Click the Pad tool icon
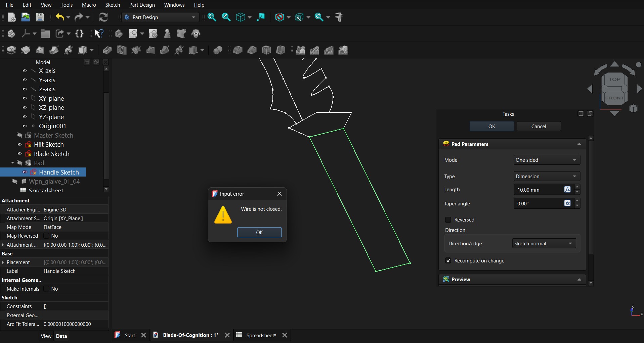 [11, 50]
